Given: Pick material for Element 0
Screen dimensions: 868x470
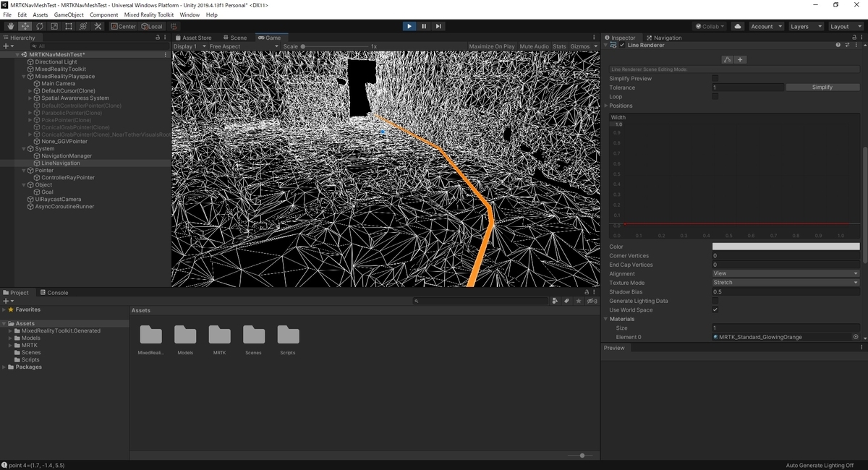Looking at the screenshot, I should coord(856,337).
